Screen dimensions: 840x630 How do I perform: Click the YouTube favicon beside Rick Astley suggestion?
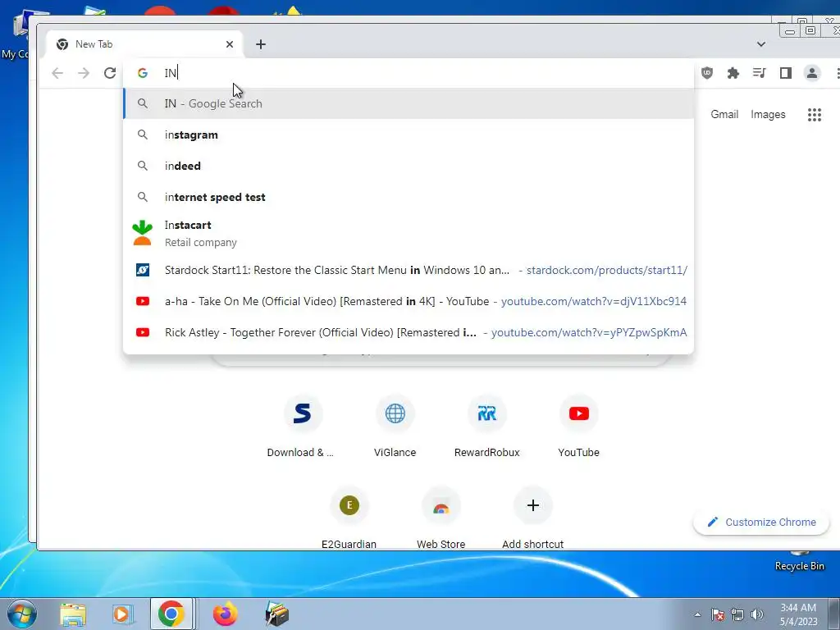pos(143,332)
